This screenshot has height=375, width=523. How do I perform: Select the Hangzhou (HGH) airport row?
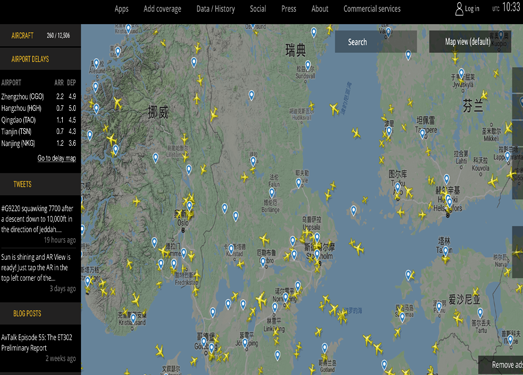[x=39, y=108]
